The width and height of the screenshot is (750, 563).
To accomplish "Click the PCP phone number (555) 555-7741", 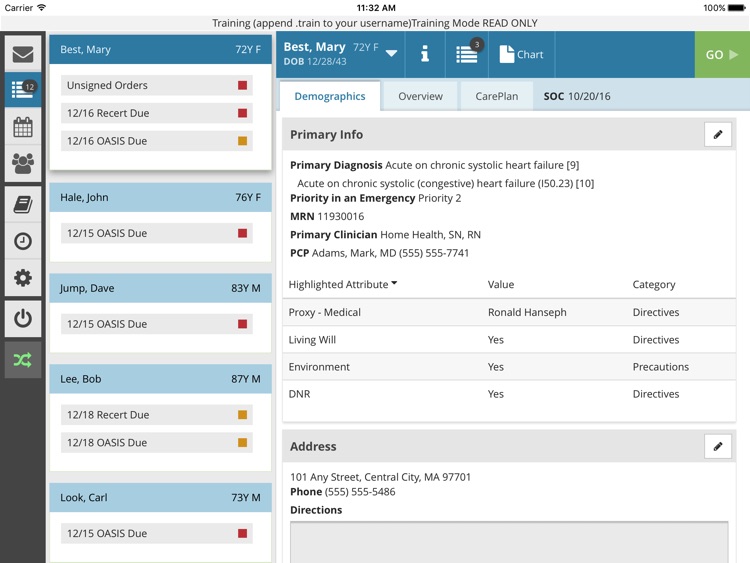I will (434, 253).
